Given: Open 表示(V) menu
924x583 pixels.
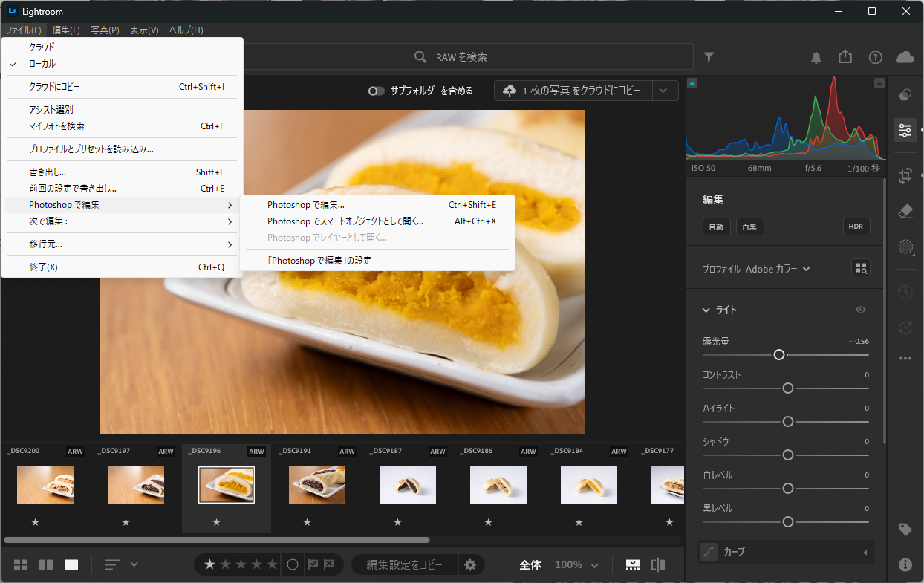Looking at the screenshot, I should click(144, 30).
